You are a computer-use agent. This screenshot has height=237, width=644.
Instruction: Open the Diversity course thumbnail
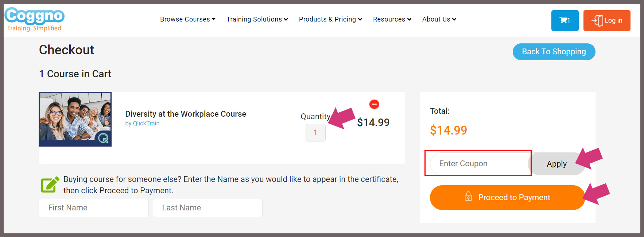tap(75, 119)
